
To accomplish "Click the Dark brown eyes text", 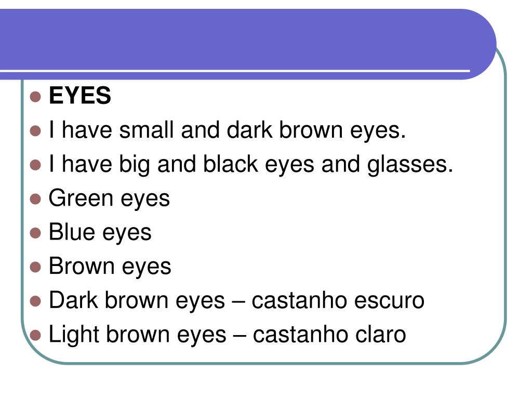I will pyautogui.click(x=137, y=301).
